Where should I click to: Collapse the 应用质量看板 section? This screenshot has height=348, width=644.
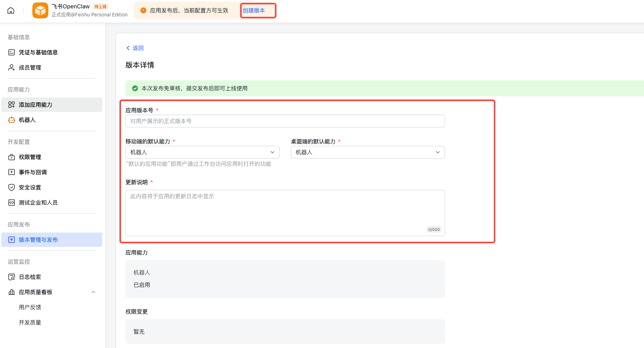point(93,292)
